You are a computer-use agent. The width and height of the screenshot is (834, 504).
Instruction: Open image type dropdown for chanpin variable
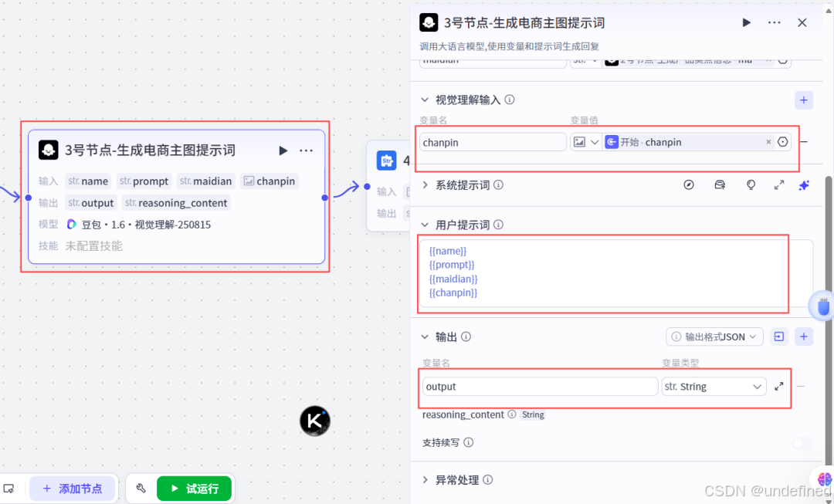(x=585, y=142)
